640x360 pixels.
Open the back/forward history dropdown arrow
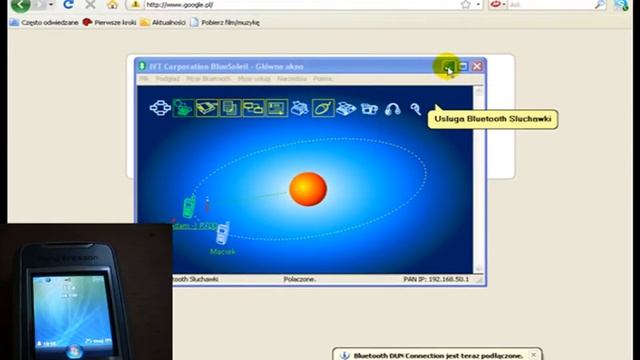[x=51, y=4]
